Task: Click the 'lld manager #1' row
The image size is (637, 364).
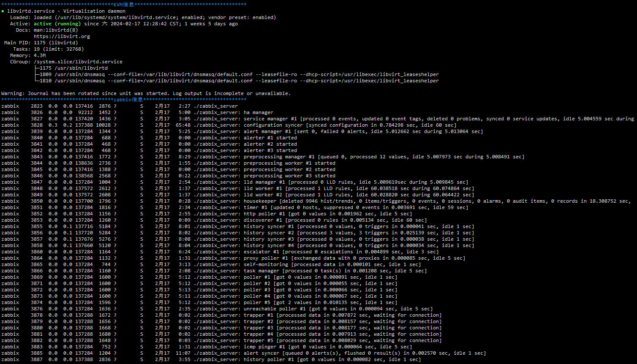Action: (234, 182)
